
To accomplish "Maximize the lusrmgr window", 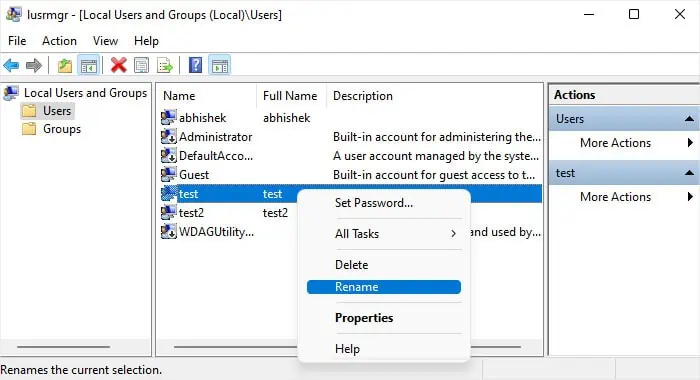I will (634, 14).
